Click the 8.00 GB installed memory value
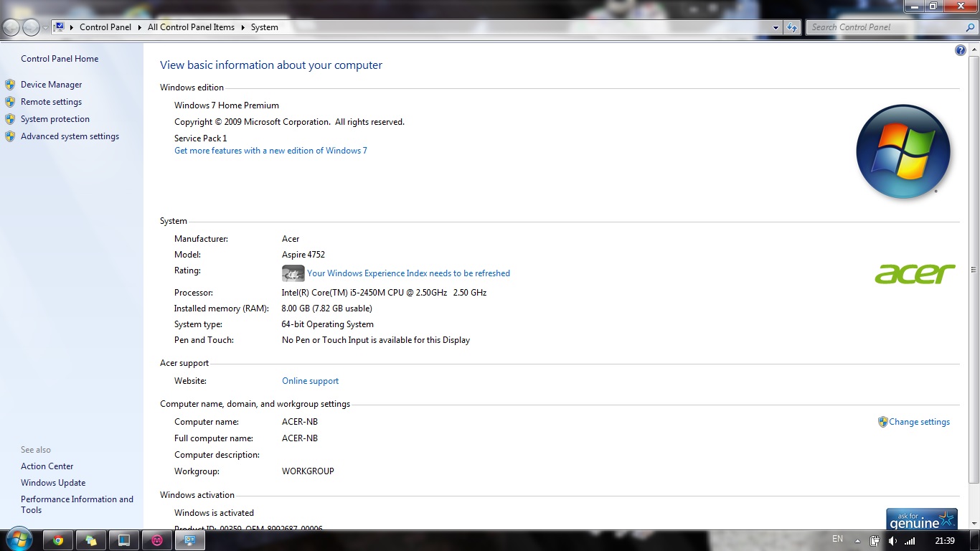980x551 pixels. (327, 309)
